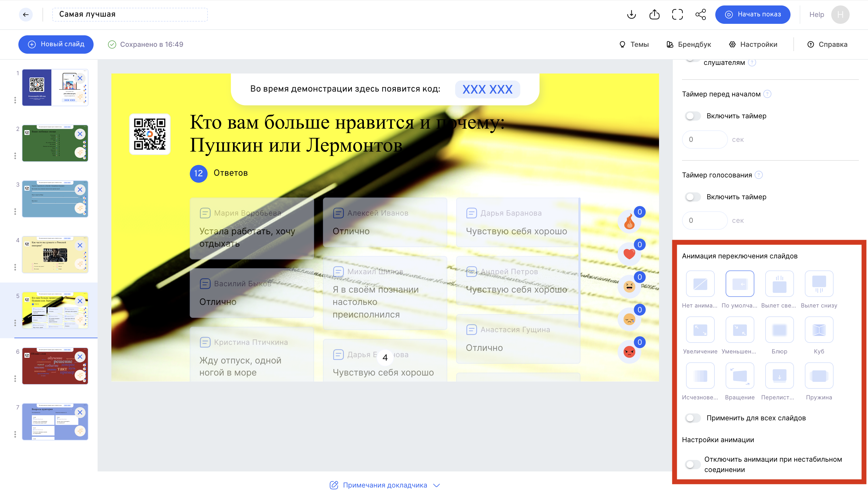Viewport: 868px width, 499px height.
Task: Click the fullscreen frame icon
Action: point(677,14)
